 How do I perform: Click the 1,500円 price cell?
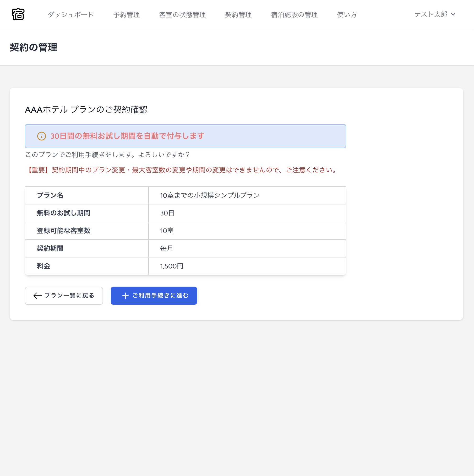(247, 266)
